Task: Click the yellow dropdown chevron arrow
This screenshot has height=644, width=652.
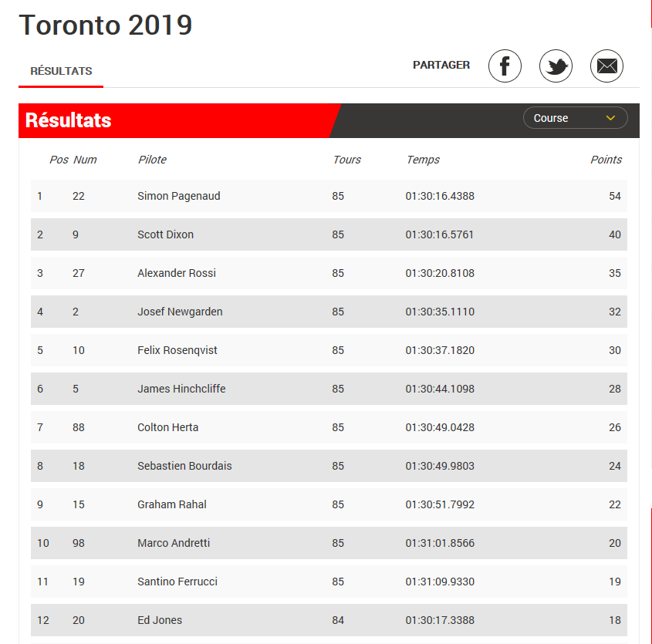Action: (610, 118)
